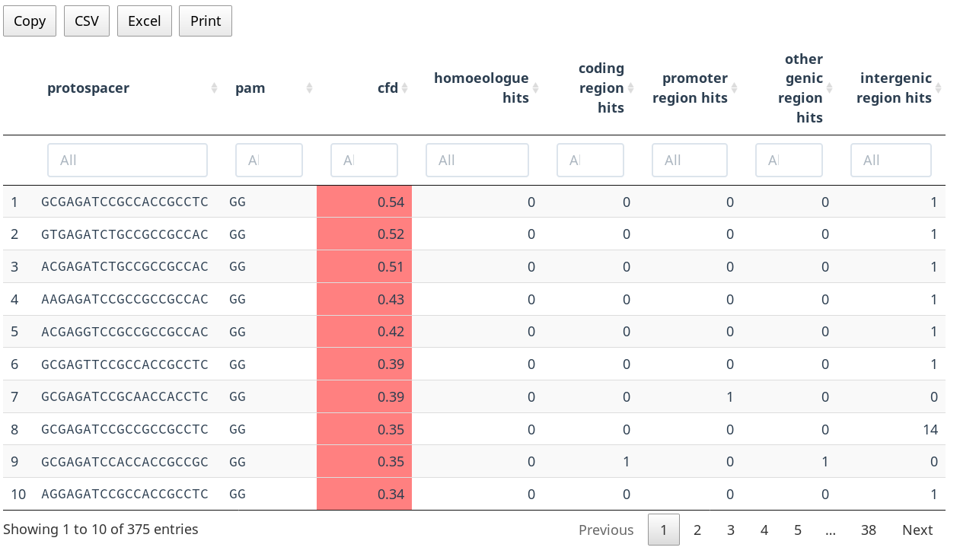Image resolution: width=960 pixels, height=560 pixels.
Task: Sort by promoter region hits arrows
Action: (734, 88)
